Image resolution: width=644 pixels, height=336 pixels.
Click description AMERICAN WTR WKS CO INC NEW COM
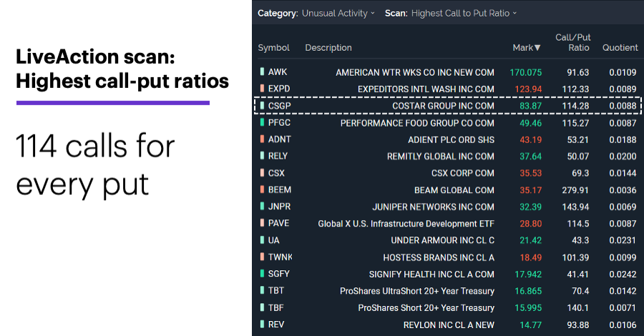pyautogui.click(x=415, y=73)
